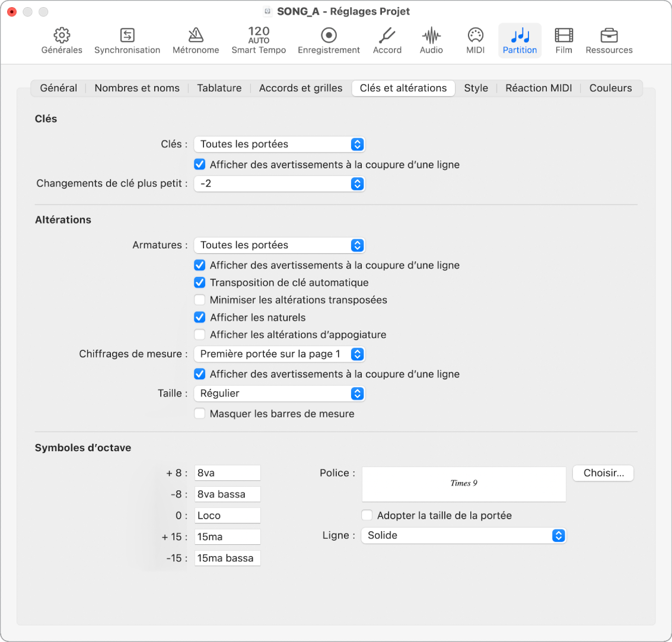Click the Choisir... font button
Viewport: 672px width, 642px height.
[x=603, y=473]
